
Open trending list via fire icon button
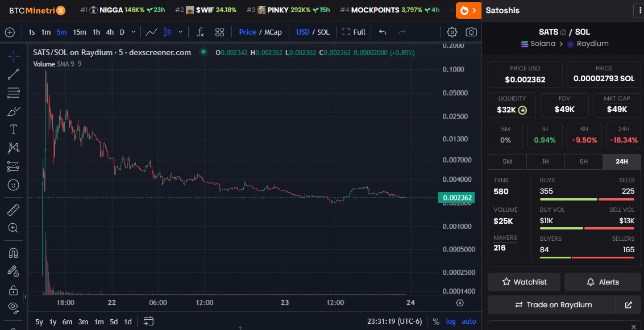[468, 10]
